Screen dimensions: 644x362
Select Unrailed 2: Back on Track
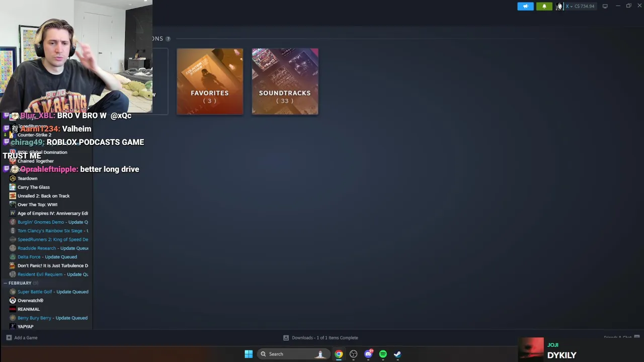click(x=44, y=196)
